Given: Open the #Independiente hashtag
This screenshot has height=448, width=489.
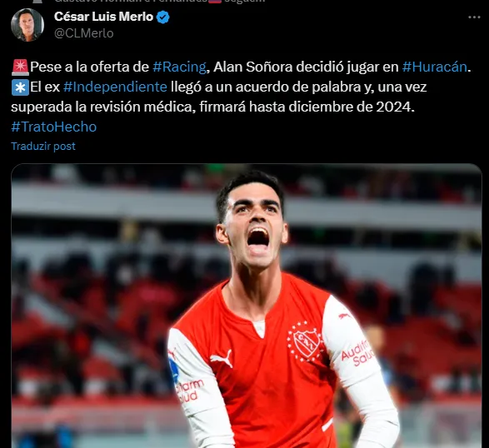Looking at the screenshot, I should [115, 87].
